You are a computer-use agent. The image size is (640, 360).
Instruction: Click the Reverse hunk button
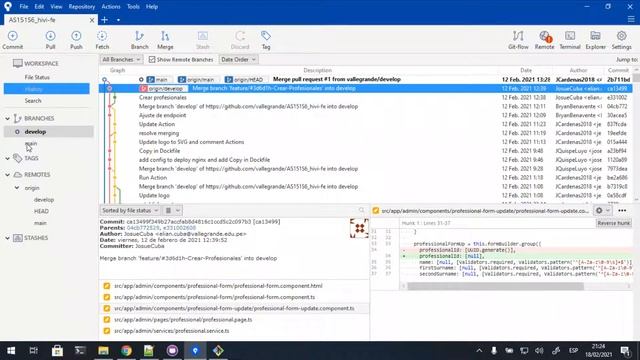(614, 223)
